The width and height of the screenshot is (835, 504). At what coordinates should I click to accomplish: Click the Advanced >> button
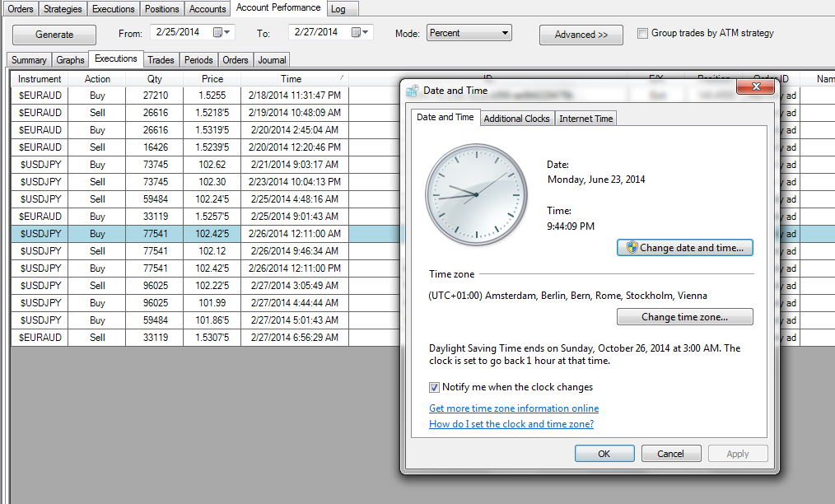pyautogui.click(x=581, y=35)
